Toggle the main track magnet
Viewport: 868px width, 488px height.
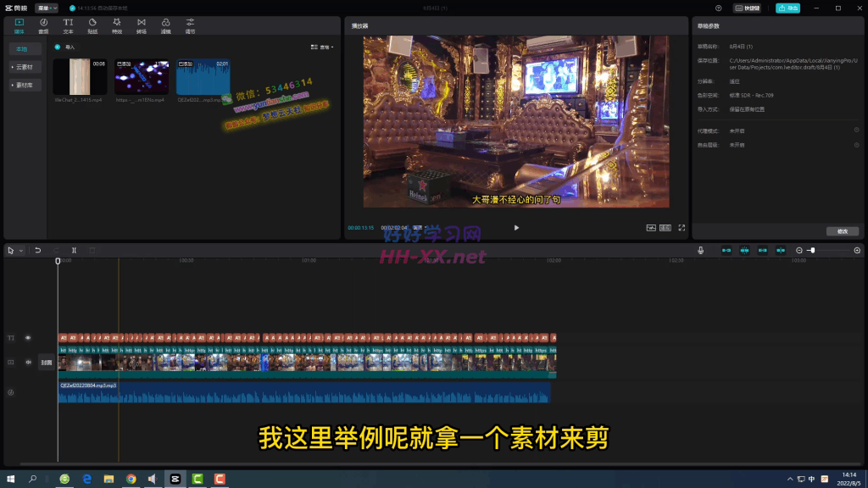tap(726, 251)
